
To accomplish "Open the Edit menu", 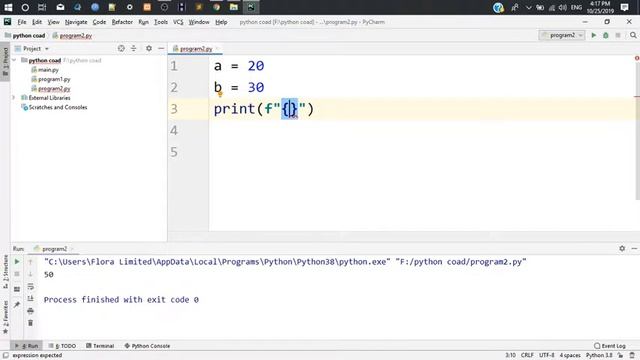I will (37, 22).
